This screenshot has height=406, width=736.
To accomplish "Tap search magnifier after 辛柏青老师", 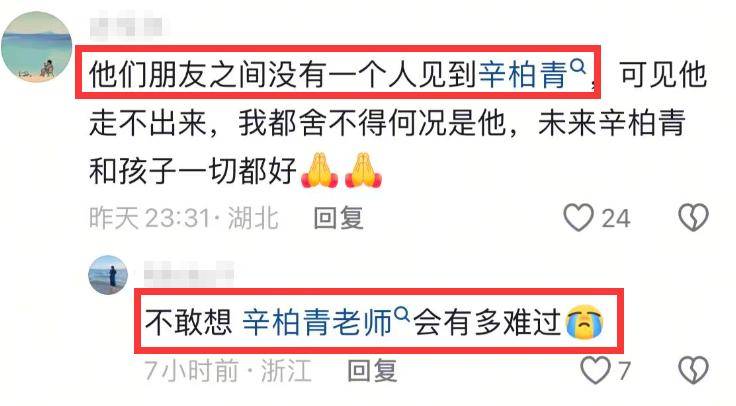I will tap(402, 314).
